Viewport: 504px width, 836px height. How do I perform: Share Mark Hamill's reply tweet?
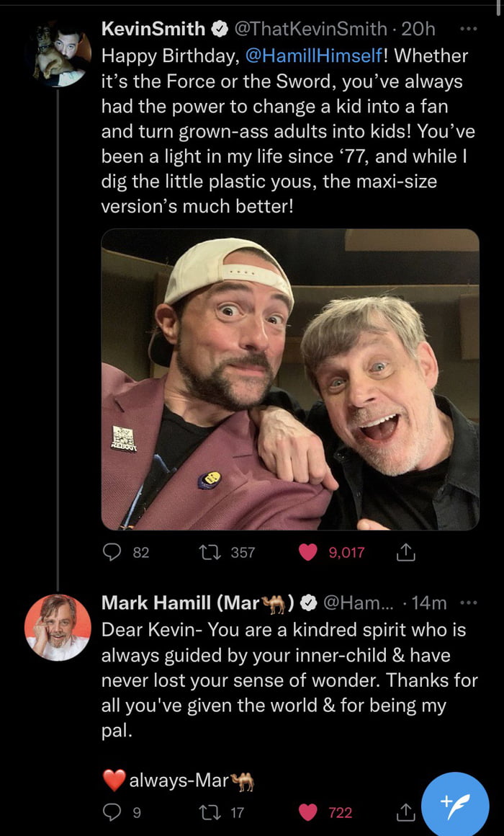click(405, 813)
